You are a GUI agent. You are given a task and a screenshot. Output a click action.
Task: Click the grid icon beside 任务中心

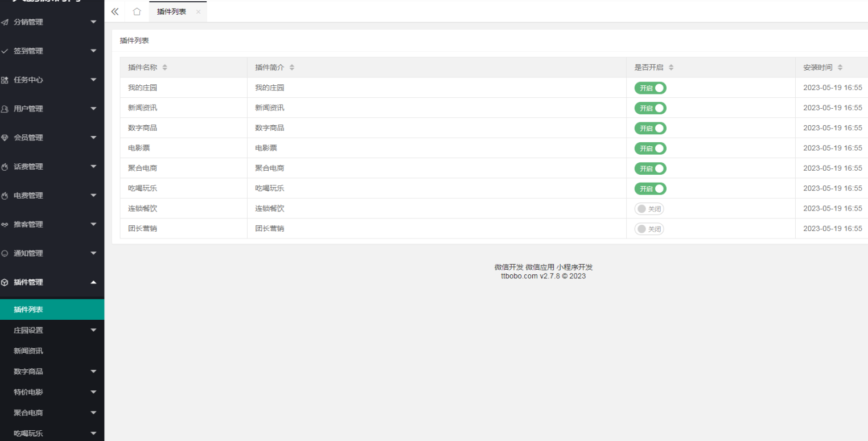click(5, 80)
